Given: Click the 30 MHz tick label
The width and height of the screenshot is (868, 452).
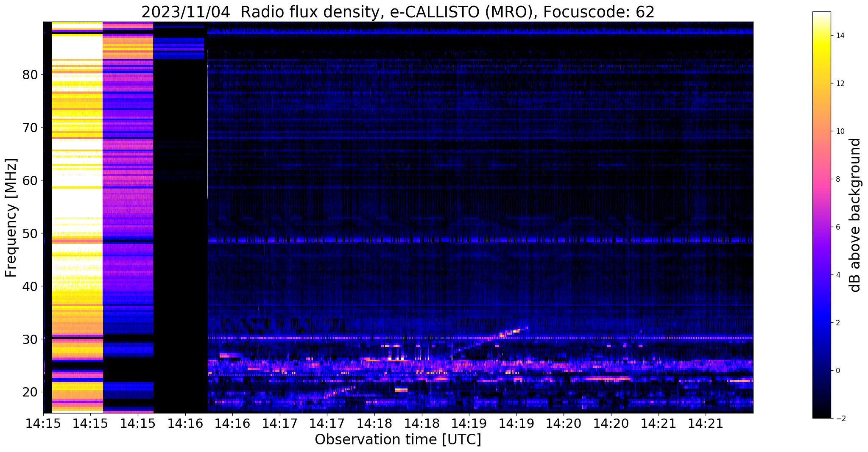Looking at the screenshot, I should (30, 339).
